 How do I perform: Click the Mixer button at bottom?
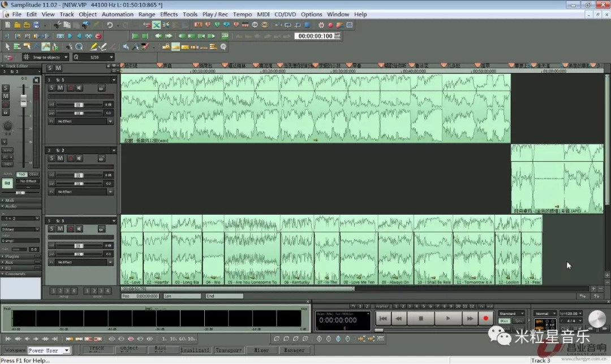click(x=261, y=350)
